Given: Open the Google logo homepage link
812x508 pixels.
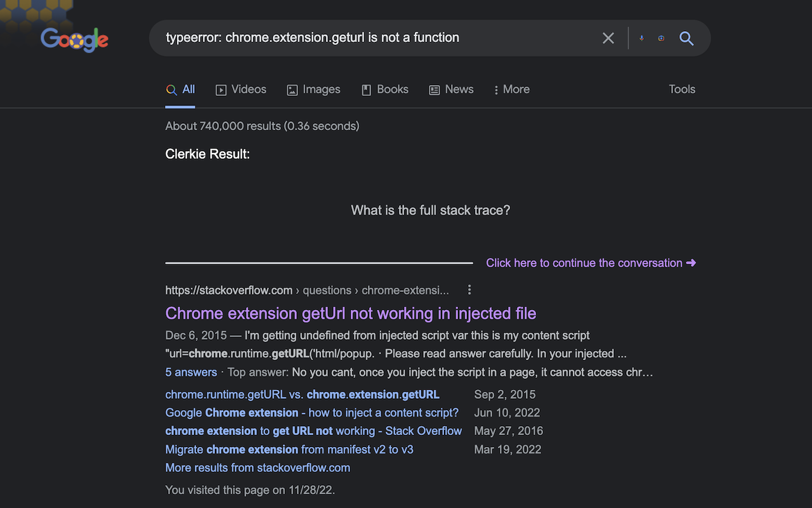Looking at the screenshot, I should click(x=74, y=40).
